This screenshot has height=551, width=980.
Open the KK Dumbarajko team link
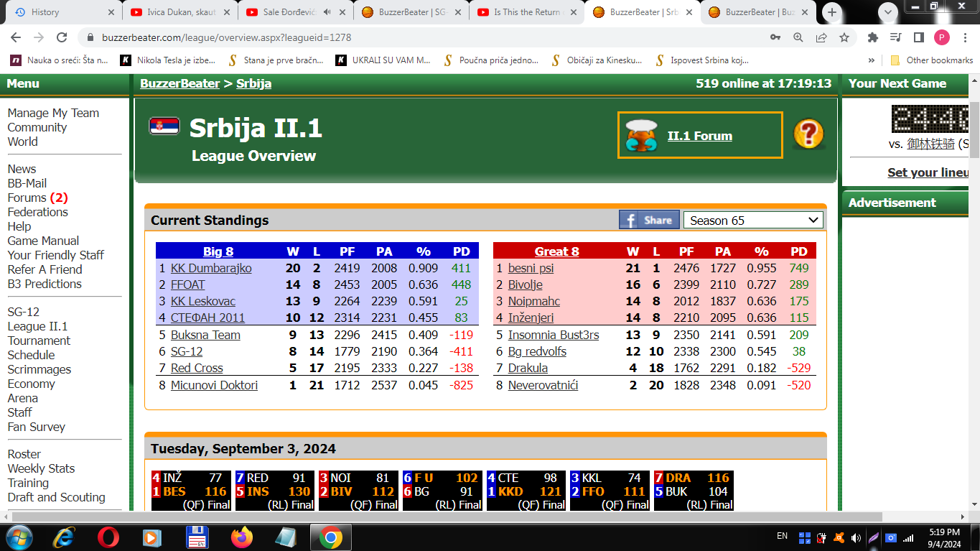point(211,268)
